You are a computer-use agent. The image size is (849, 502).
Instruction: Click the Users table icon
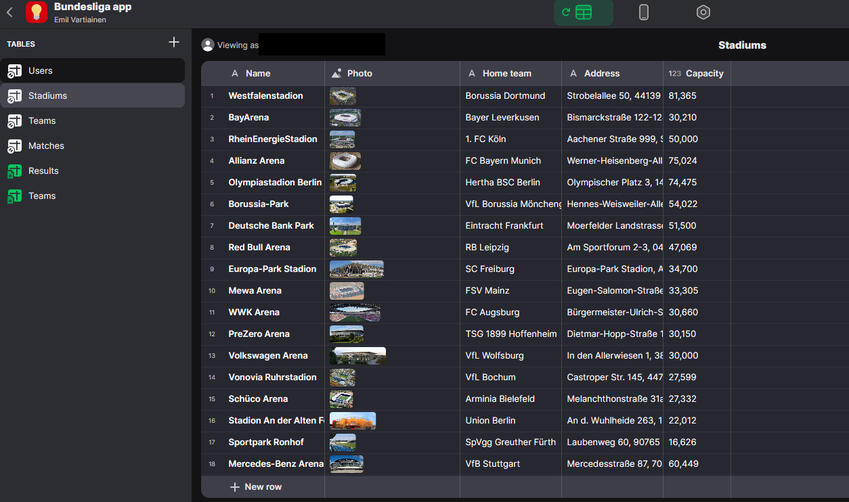point(15,71)
